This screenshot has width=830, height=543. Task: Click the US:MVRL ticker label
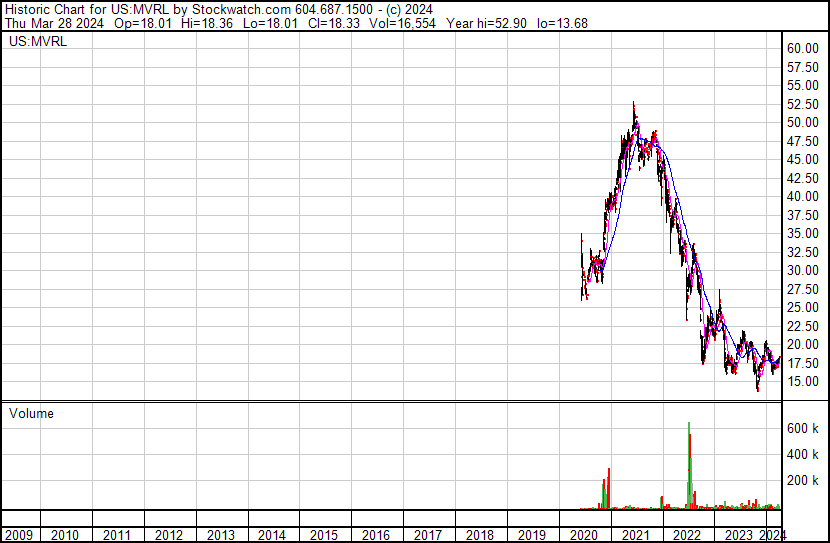point(35,42)
